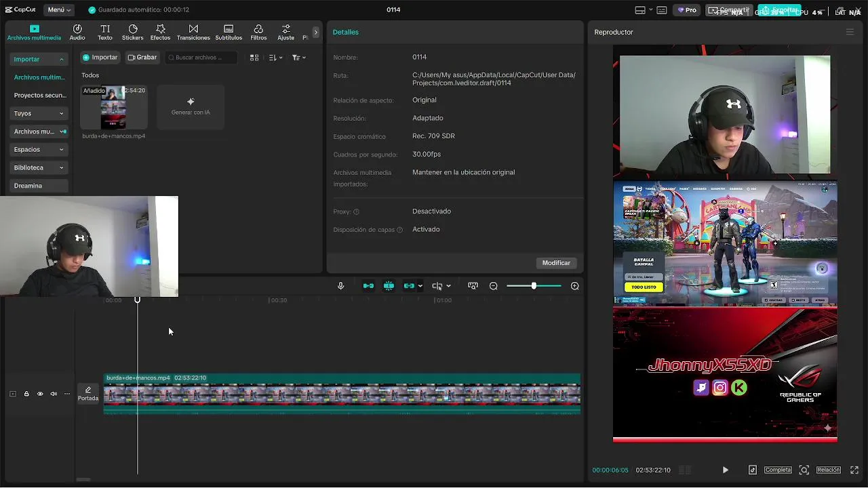This screenshot has width=868, height=488.
Task: Open the Transiciones tab
Action: tap(193, 33)
